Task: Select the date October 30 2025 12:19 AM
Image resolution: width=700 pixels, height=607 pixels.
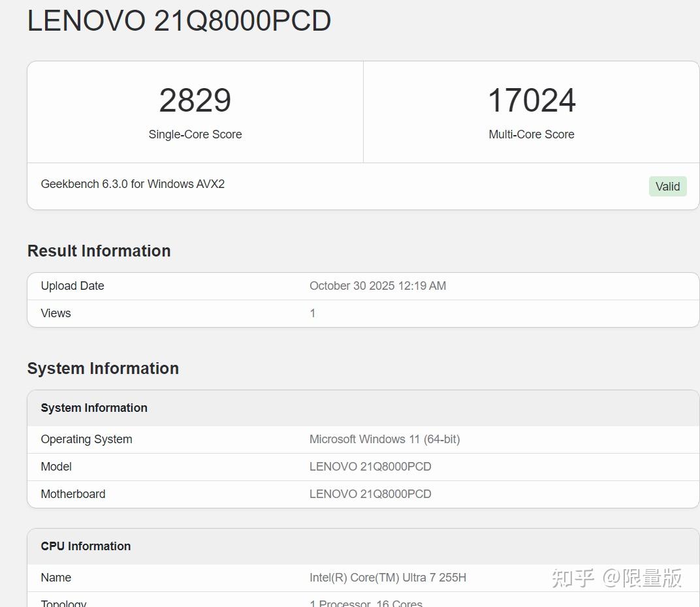Action: pyautogui.click(x=377, y=286)
